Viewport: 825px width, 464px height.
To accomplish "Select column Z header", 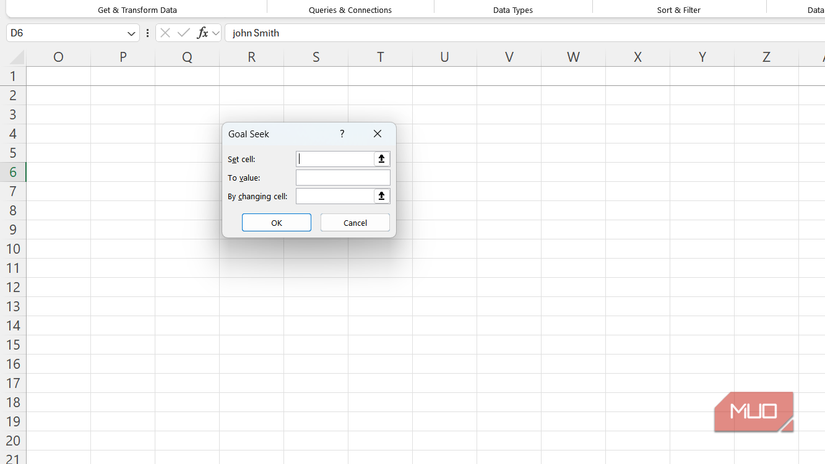I will [x=767, y=57].
